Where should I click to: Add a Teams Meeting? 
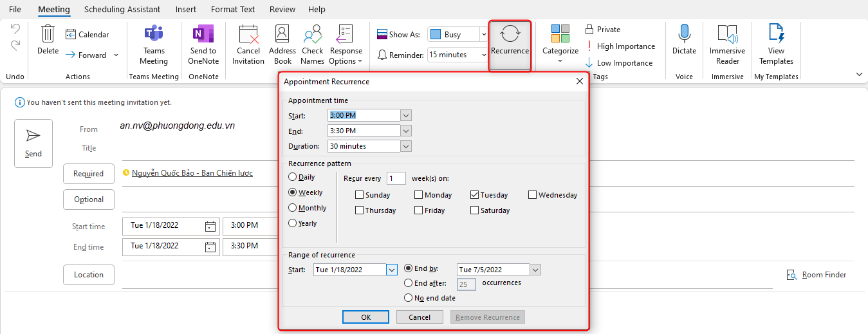coord(154,45)
